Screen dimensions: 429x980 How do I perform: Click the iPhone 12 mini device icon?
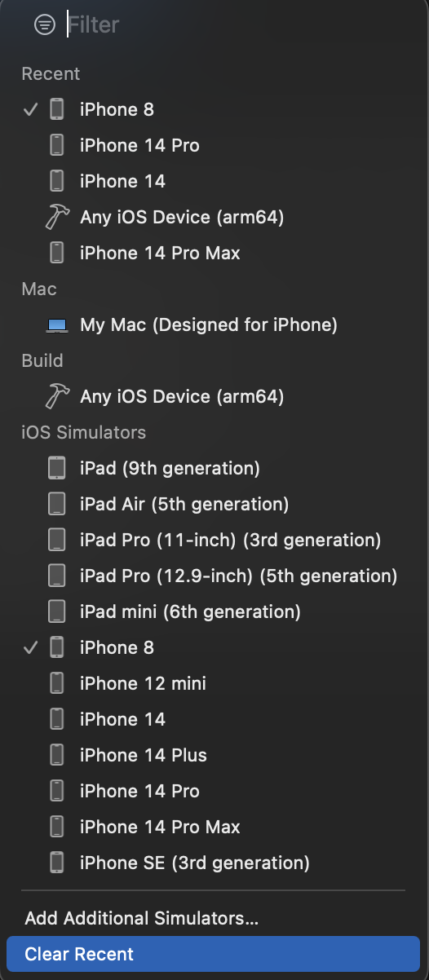point(56,683)
